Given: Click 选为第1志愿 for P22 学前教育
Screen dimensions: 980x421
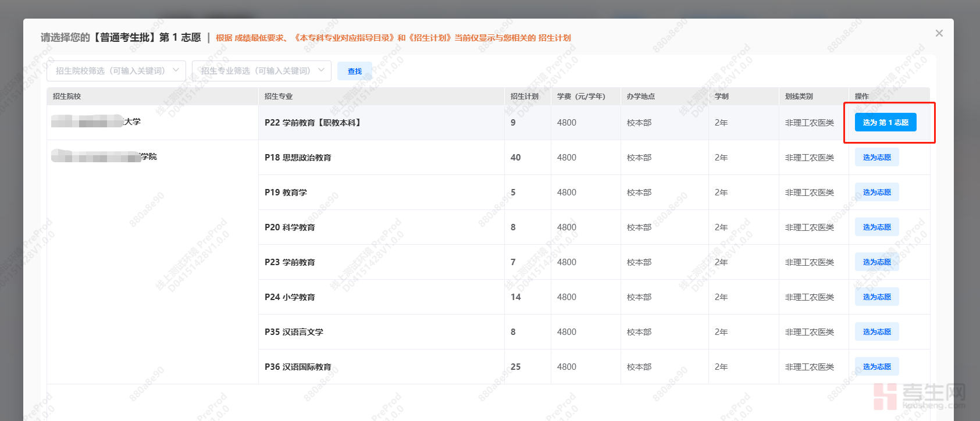Looking at the screenshot, I should point(885,122).
